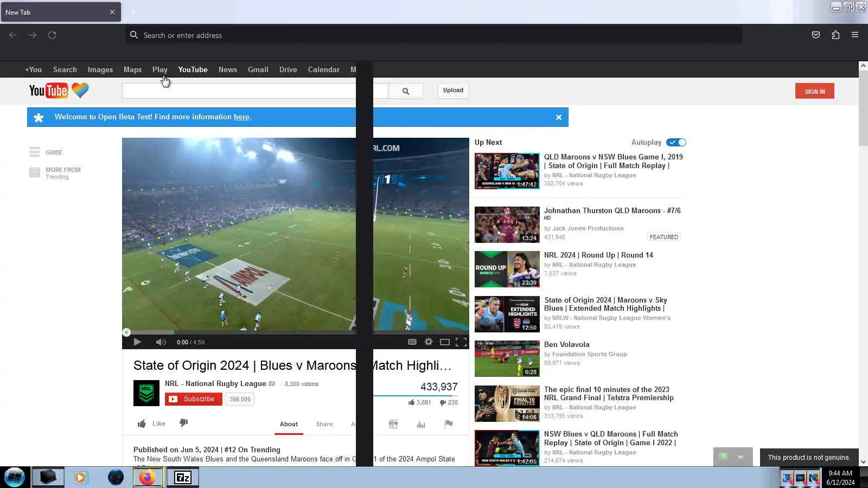Click the taskbar clock showing 9:44 AM
The image size is (868, 488).
pos(840,478)
